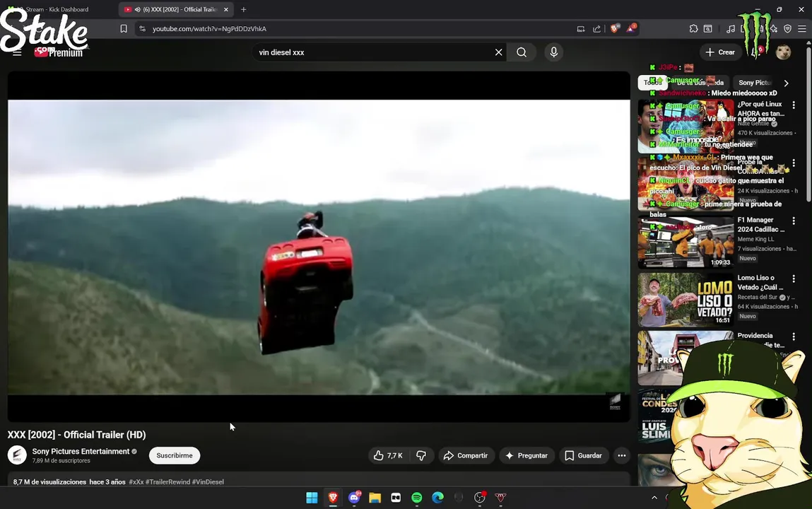Click the Brave VPN shield icon

787,29
